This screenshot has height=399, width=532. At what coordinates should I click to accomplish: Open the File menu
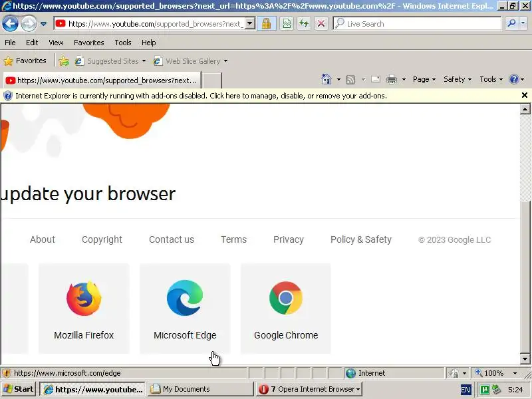(10, 43)
